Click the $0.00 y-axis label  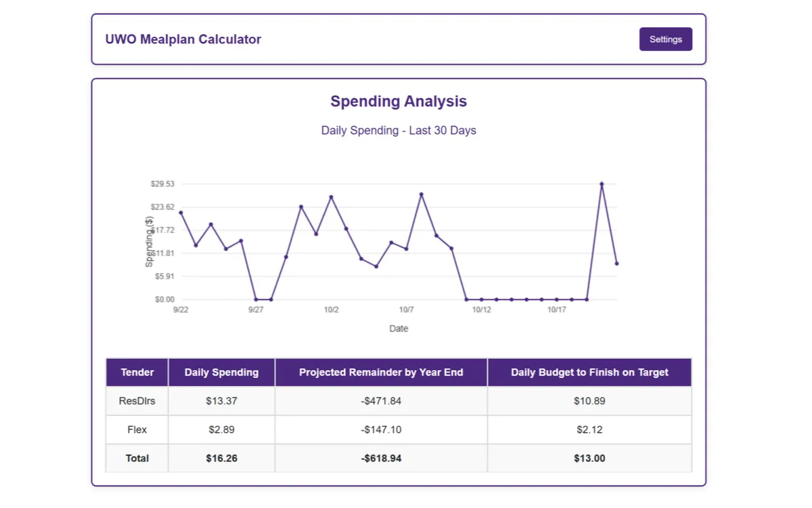pyautogui.click(x=164, y=299)
